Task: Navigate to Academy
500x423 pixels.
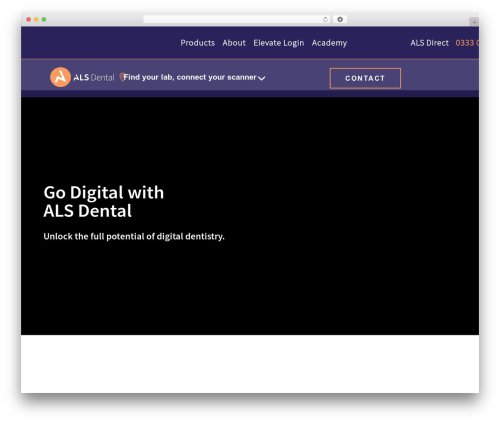Action: tap(329, 43)
